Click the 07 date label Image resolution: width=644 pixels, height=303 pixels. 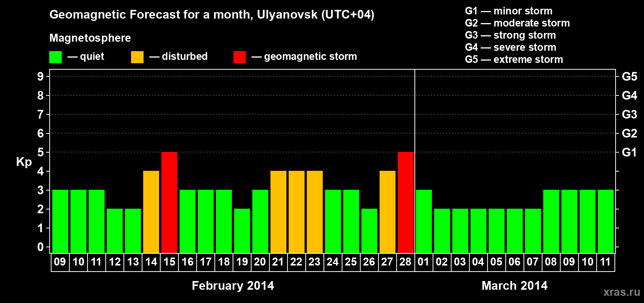[x=533, y=262]
